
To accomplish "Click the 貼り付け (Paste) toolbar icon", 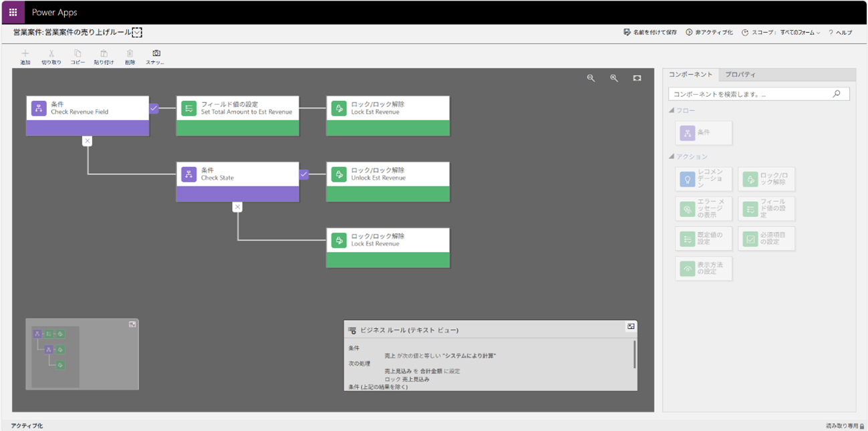I will tap(104, 53).
